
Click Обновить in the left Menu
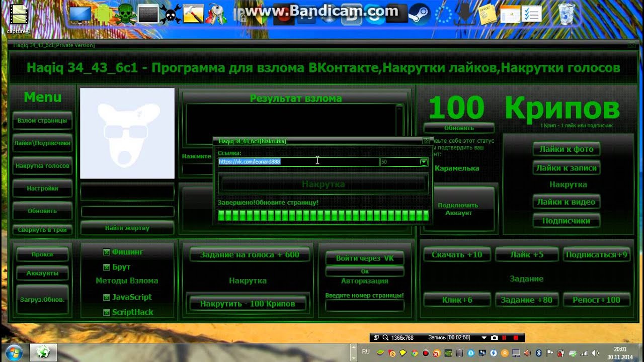(42, 211)
